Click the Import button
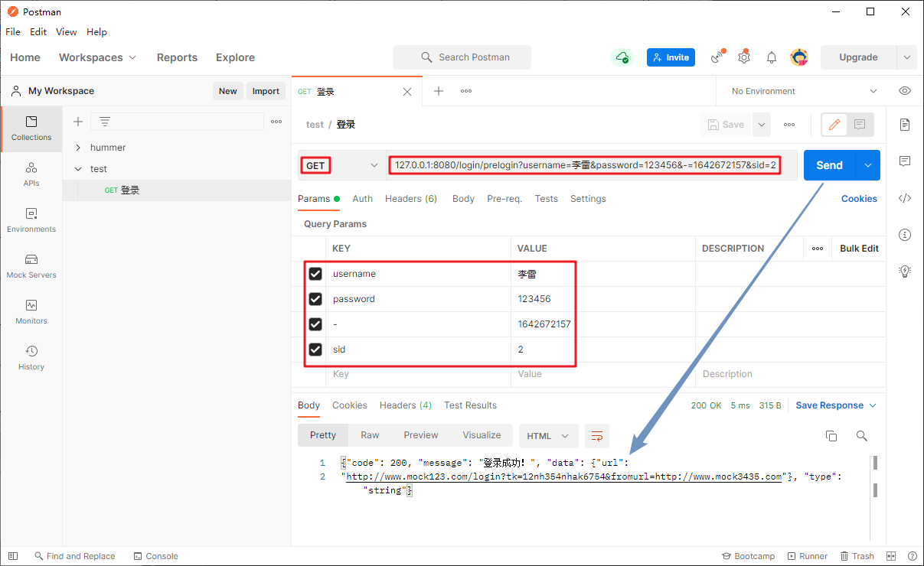This screenshot has height=566, width=924. click(x=266, y=91)
